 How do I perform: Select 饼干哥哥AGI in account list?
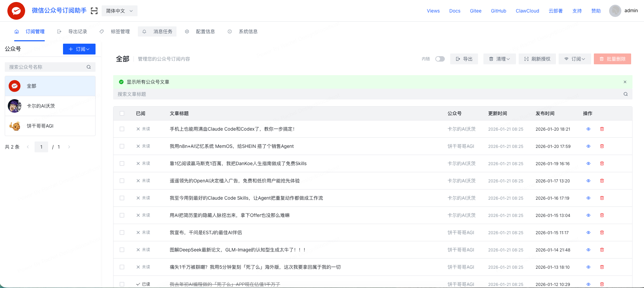[50, 126]
